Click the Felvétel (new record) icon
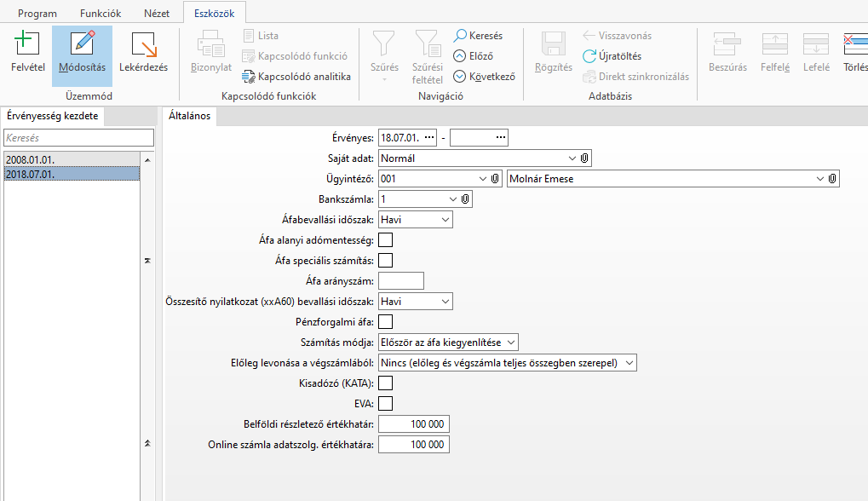The width and height of the screenshot is (868, 501). [x=27, y=44]
